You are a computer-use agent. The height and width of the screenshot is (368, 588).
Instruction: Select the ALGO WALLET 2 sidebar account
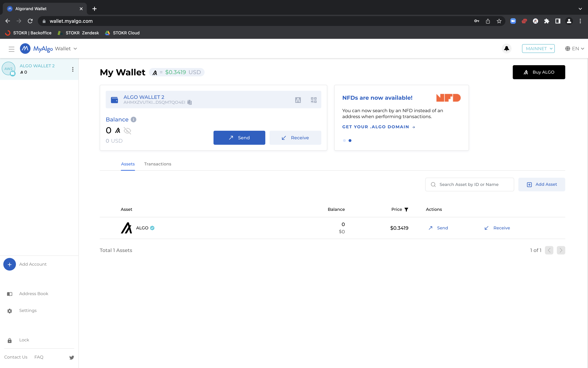point(39,69)
